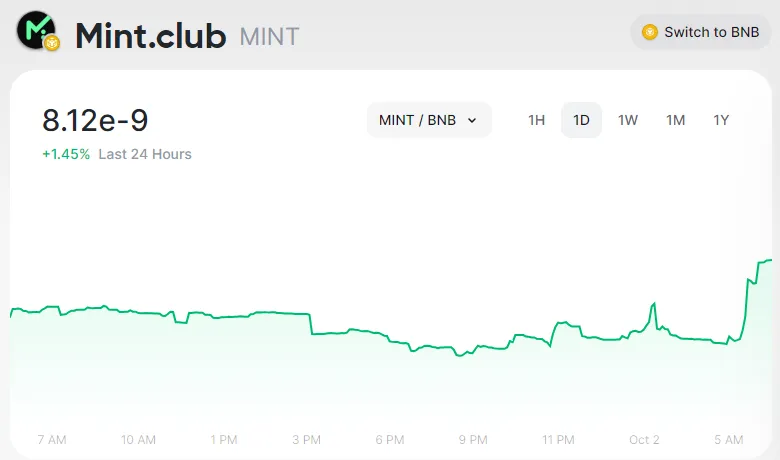Expand the pair selector chevron arrow
Image resolution: width=780 pixels, height=460 pixels.
pyautogui.click(x=472, y=120)
